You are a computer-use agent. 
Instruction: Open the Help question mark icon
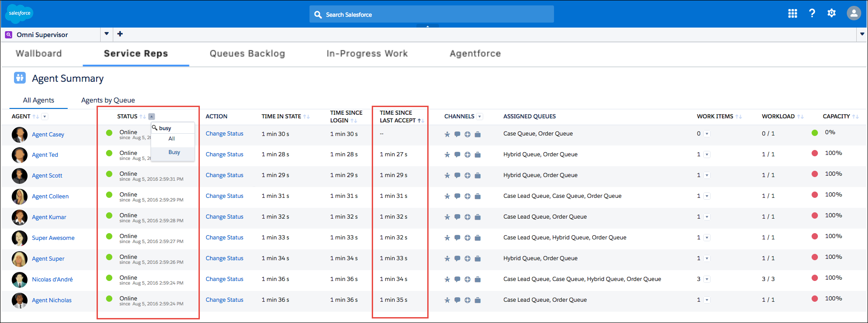point(812,13)
